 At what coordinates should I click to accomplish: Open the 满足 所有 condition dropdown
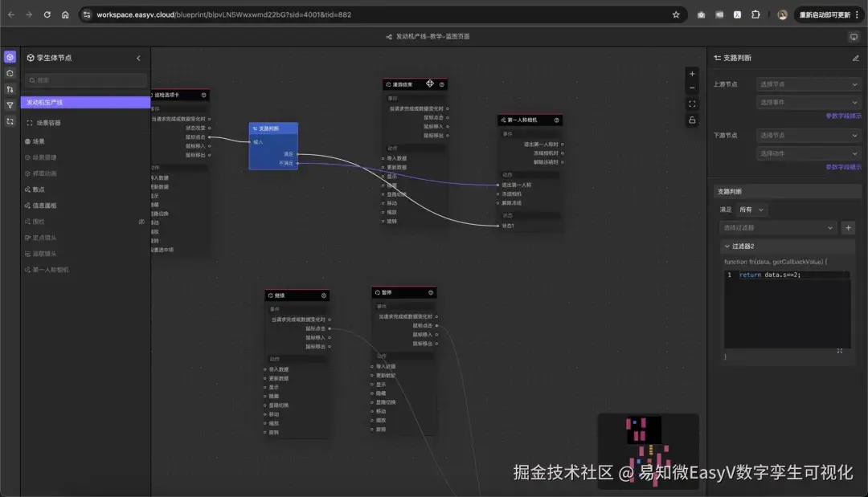pyautogui.click(x=751, y=210)
